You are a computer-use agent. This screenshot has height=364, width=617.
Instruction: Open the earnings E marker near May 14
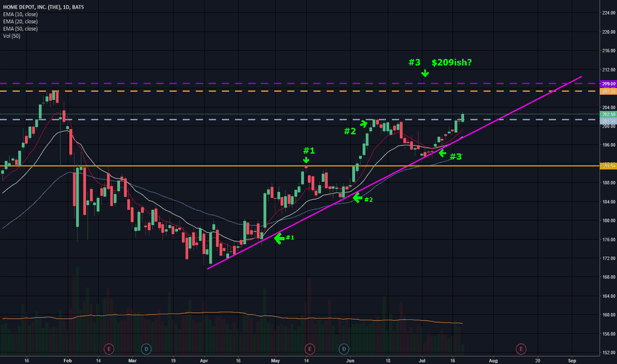pos(310,349)
